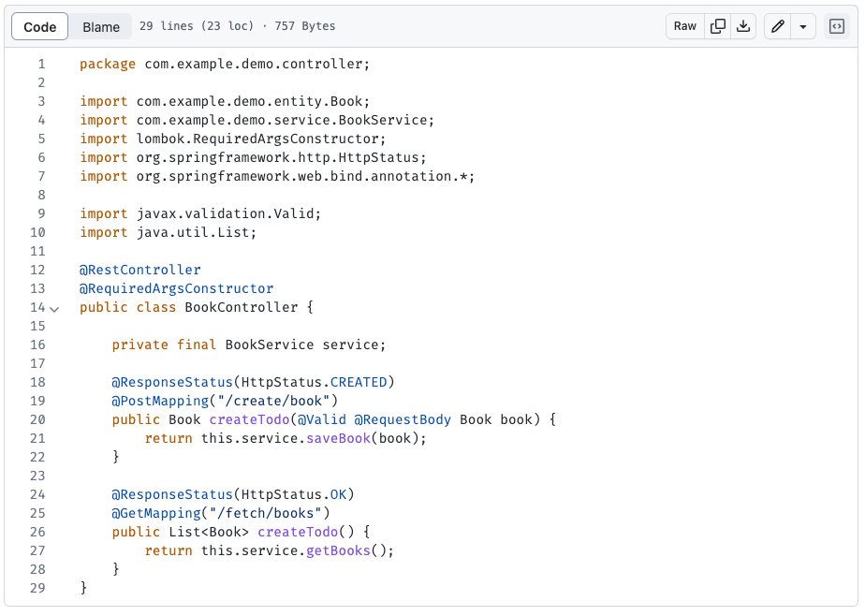Switch to the Code view tab
865x616 pixels.
point(40,27)
